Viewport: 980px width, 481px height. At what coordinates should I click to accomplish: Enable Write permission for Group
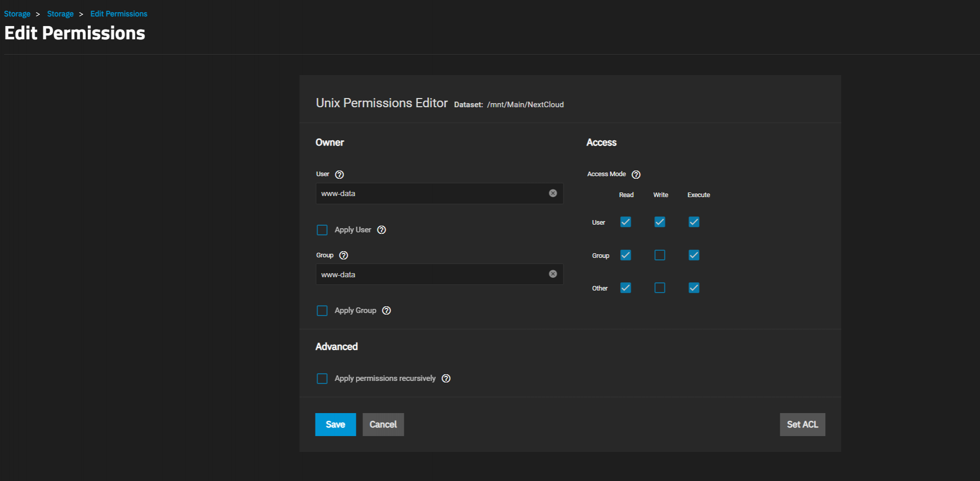(659, 255)
